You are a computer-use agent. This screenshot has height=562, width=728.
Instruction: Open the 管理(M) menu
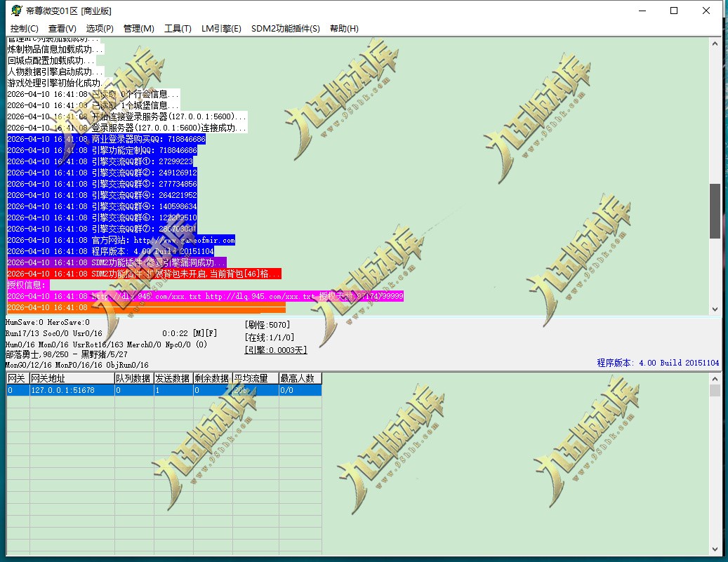tap(138, 29)
